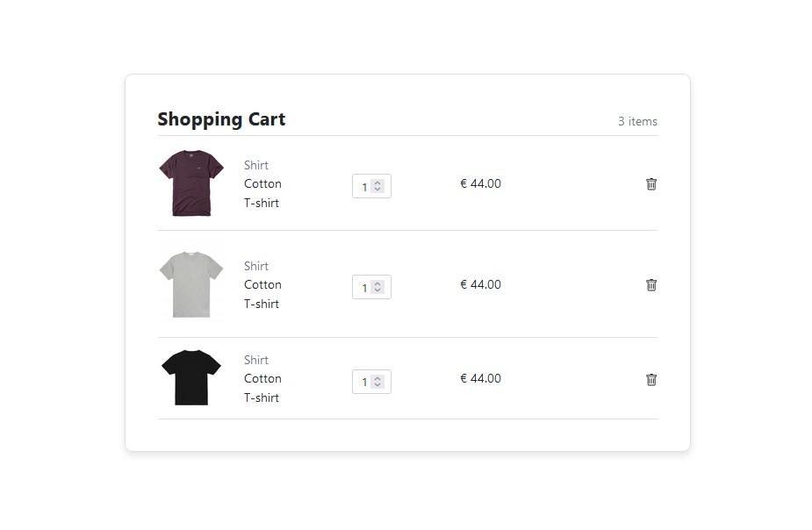Decrease quantity of the grey T-shirt

pos(378,290)
